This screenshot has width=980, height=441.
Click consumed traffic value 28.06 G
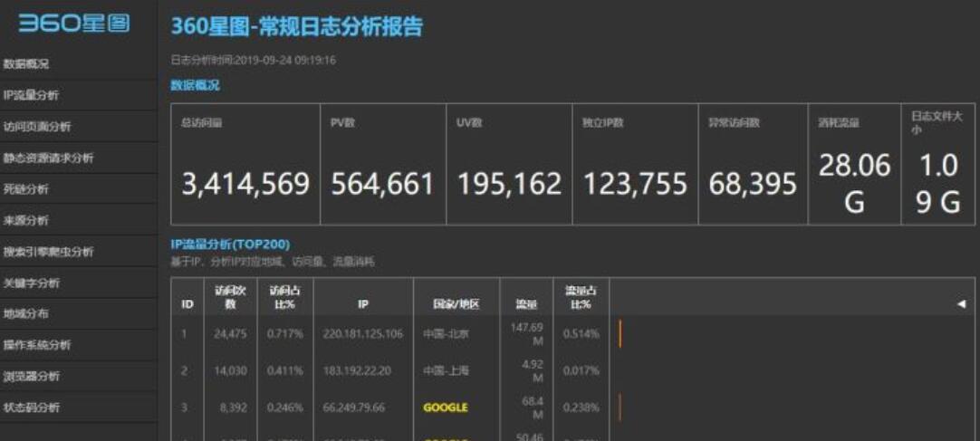point(854,184)
